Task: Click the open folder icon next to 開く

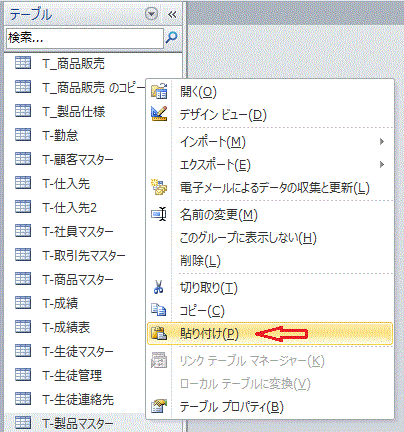Action: point(159,91)
